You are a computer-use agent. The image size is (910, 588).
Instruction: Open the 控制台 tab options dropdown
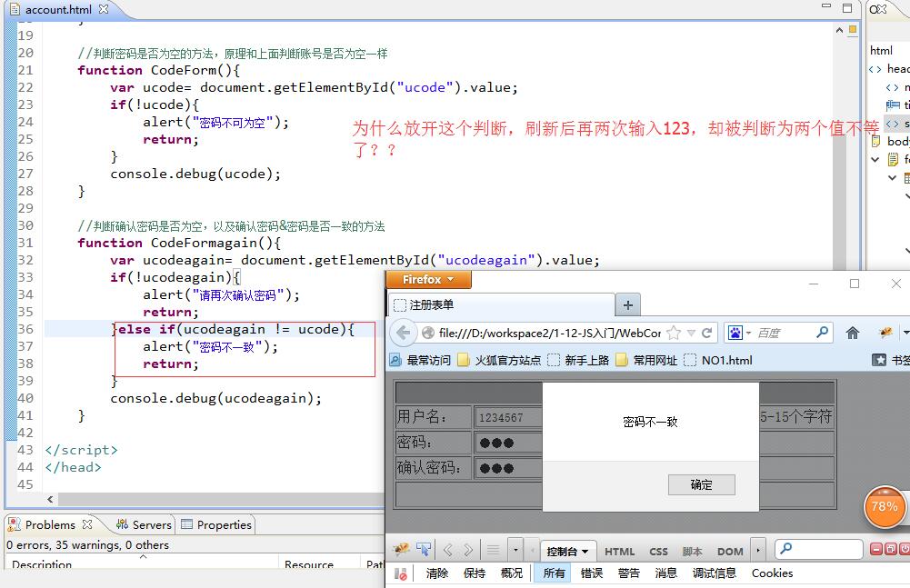pyautogui.click(x=585, y=552)
